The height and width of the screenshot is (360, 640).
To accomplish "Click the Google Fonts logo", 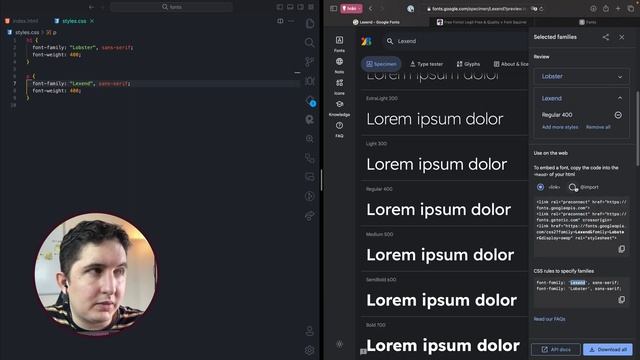I will point(366,41).
